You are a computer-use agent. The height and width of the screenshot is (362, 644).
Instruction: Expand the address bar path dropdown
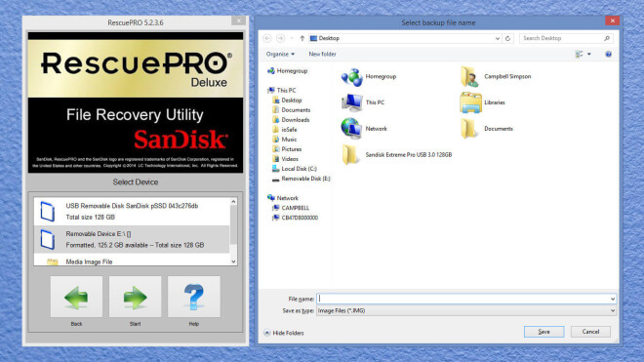pos(497,38)
